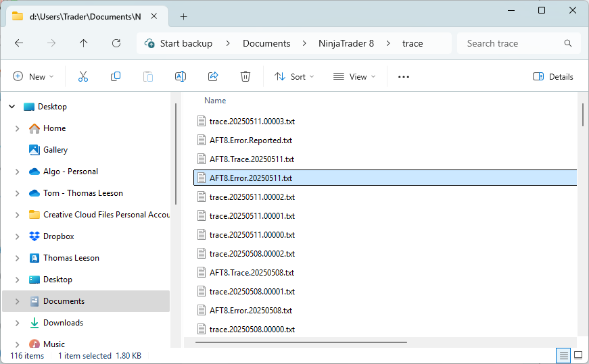Open Creative Cloud Files Personal Account folder

[106, 215]
